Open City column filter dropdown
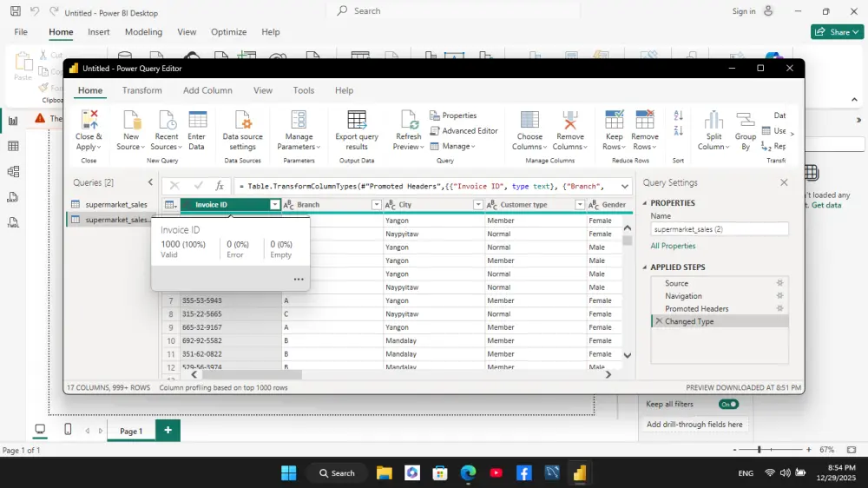The width and height of the screenshot is (868, 488). [477, 205]
